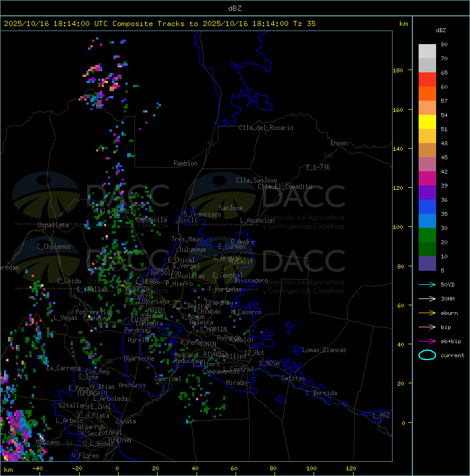Click the Clla.El_Cavadito place label
Viewport: 470px width, 476px height.
pos(285,187)
